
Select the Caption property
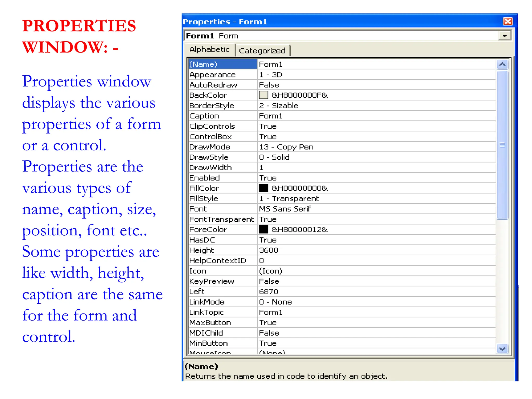[x=223, y=116]
